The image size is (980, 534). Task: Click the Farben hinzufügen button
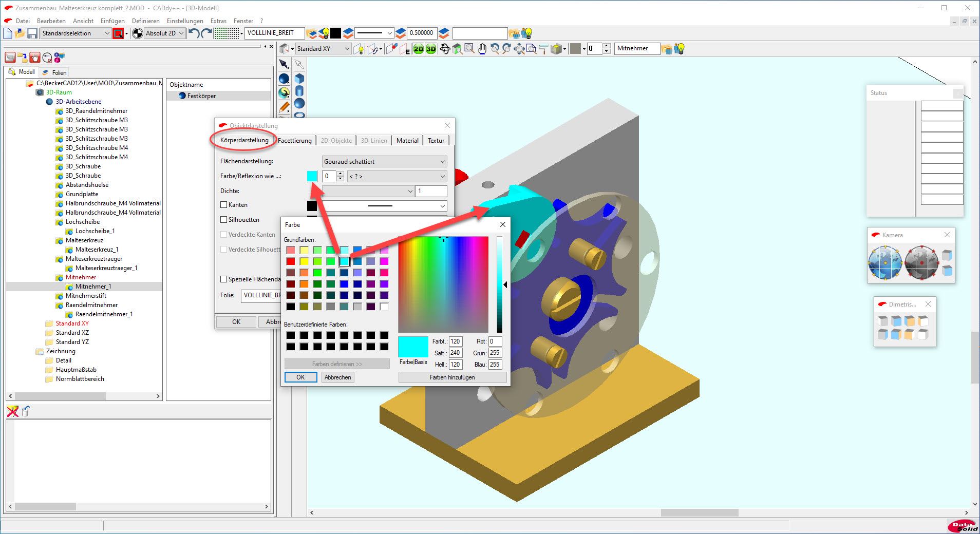pos(453,377)
